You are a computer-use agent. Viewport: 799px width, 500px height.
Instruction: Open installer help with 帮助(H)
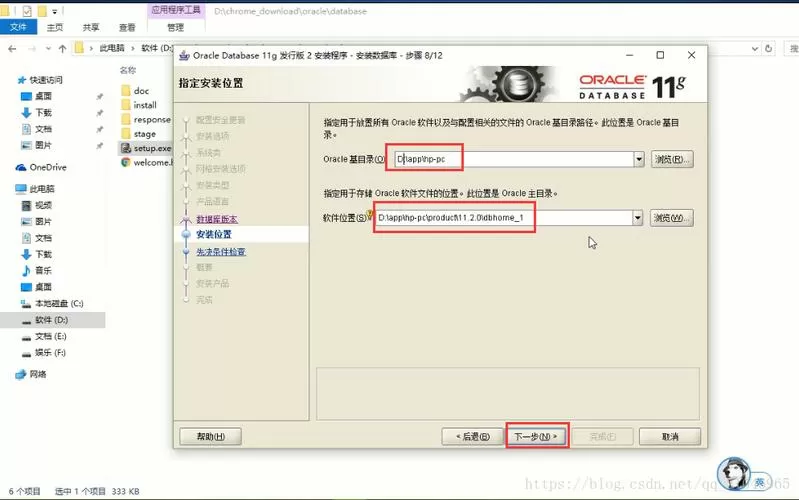(210, 436)
